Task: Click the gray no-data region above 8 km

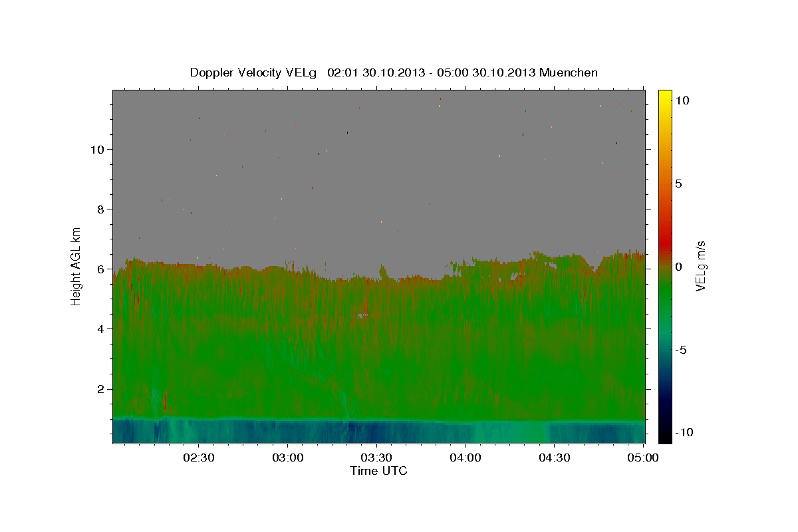Action: (x=378, y=150)
